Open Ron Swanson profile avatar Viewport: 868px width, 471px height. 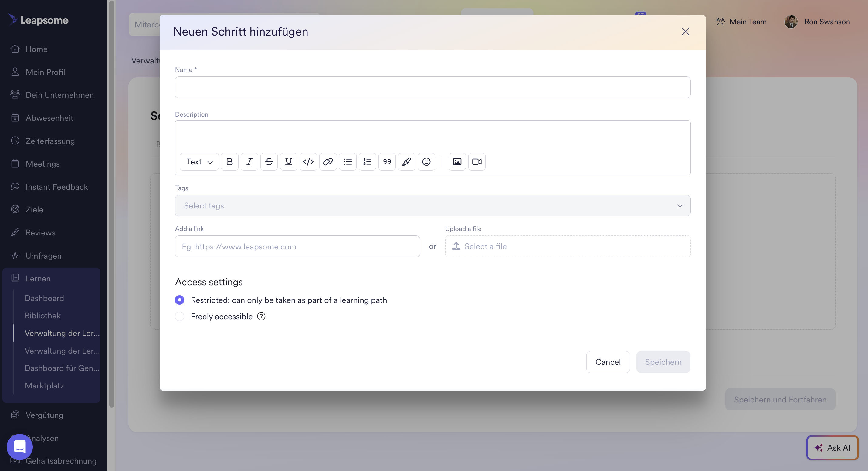point(791,22)
